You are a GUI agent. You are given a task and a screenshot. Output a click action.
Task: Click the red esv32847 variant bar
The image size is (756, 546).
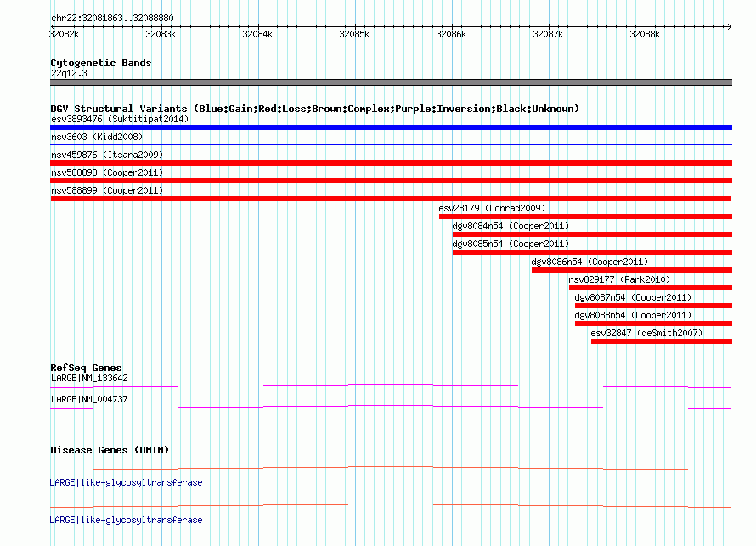point(662,341)
